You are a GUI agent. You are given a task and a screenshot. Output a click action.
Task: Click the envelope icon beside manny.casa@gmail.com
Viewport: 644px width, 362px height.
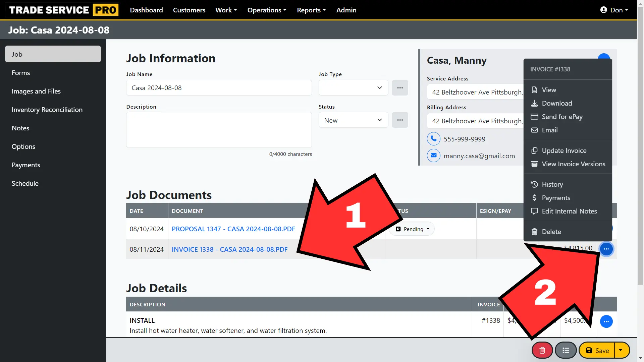click(x=433, y=156)
